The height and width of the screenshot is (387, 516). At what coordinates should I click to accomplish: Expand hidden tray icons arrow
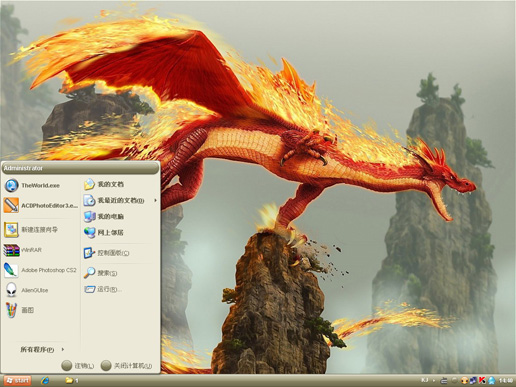tap(434, 380)
